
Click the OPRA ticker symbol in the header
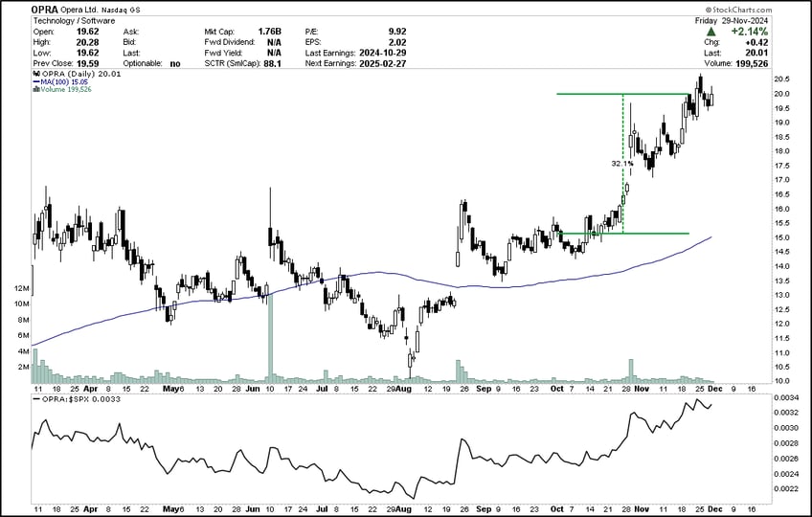[x=45, y=10]
